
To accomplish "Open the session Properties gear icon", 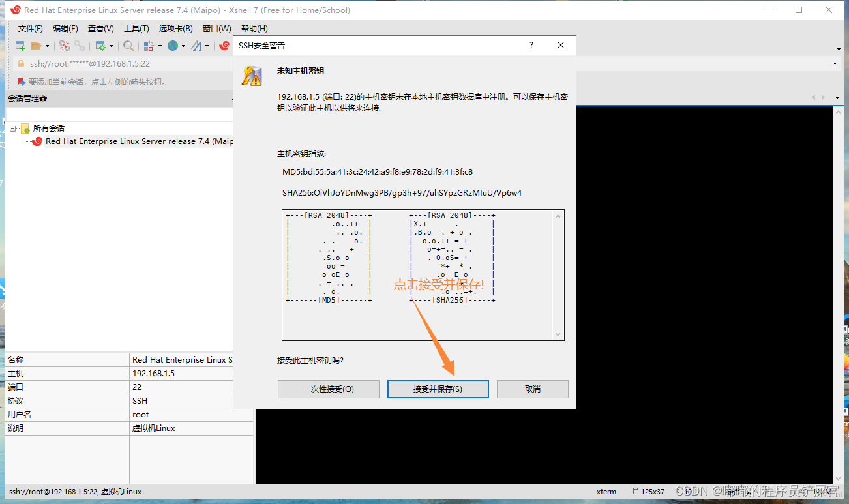I will (x=100, y=46).
